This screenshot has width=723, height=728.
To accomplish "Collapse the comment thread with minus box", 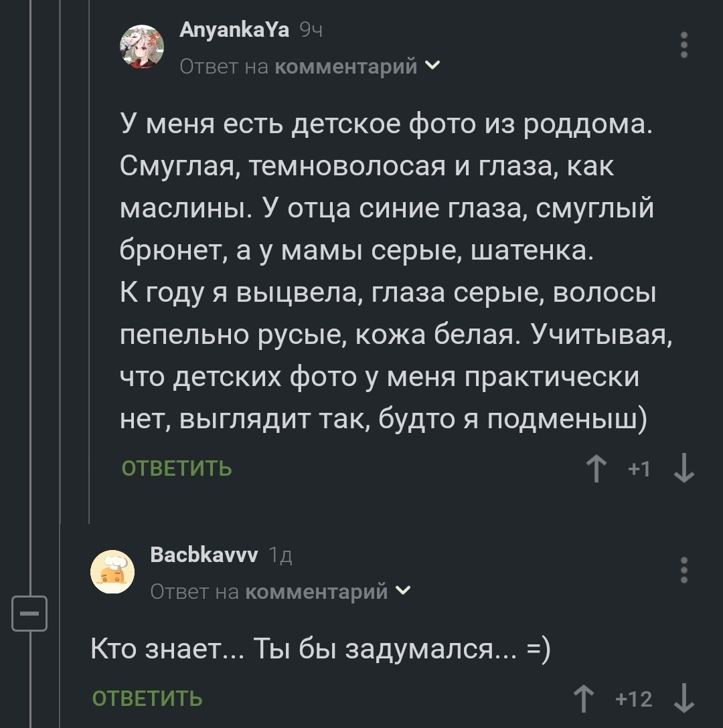I will (29, 613).
